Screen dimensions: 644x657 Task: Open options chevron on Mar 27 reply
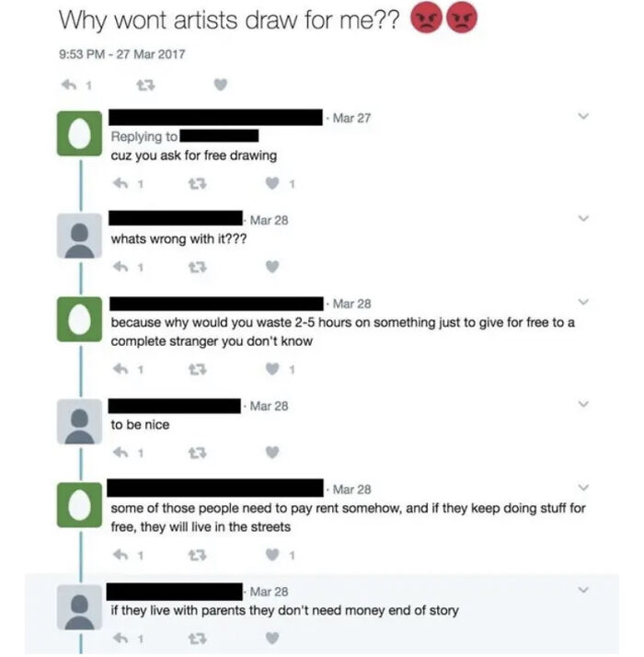pos(583,116)
